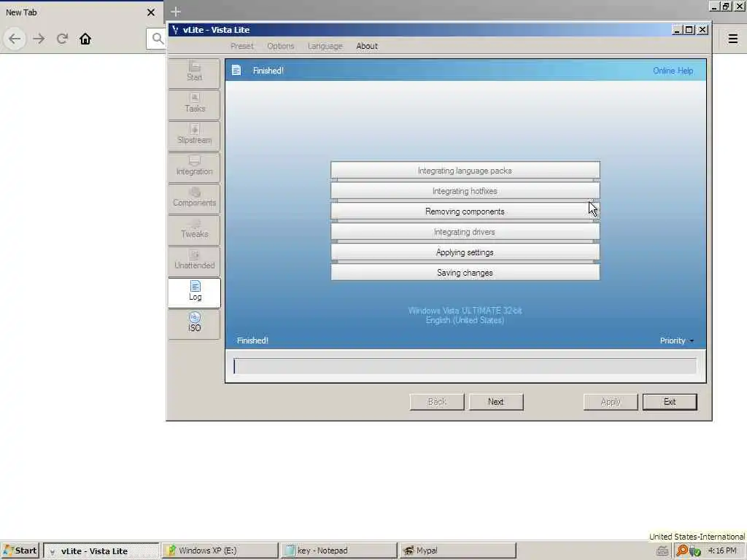Click the vLite title bar icon
This screenshot has height=560, width=747.
point(175,29)
